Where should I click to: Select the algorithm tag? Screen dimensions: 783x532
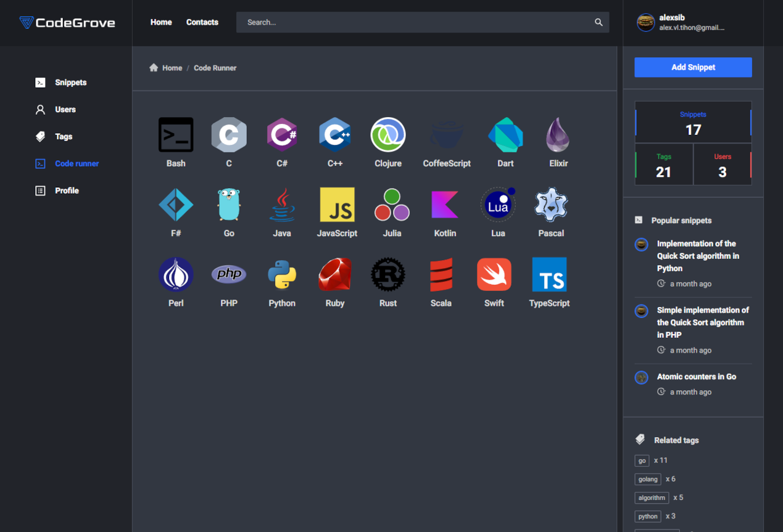(x=652, y=497)
